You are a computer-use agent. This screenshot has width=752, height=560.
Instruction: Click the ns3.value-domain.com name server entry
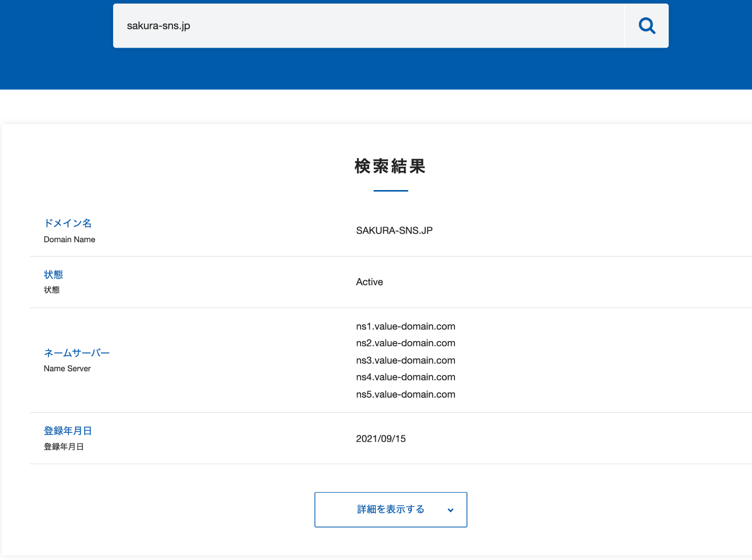(405, 360)
